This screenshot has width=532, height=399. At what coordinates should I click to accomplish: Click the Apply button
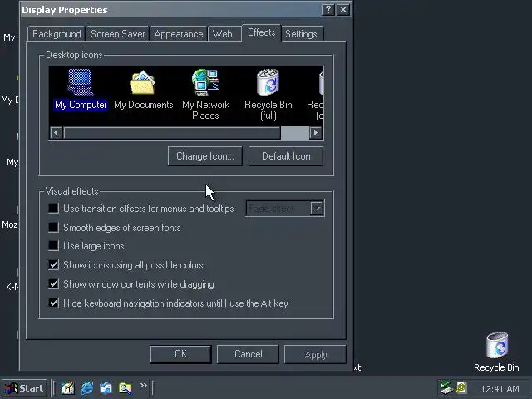tap(315, 355)
